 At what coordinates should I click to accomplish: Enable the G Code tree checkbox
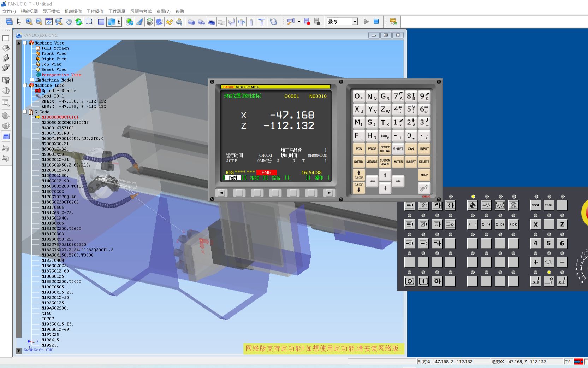point(24,112)
